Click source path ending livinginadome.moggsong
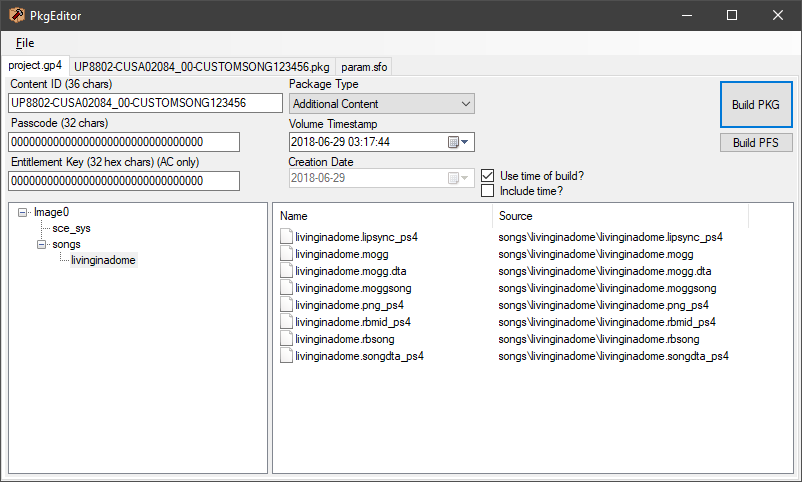The image size is (802, 482). pyautogui.click(x=607, y=288)
